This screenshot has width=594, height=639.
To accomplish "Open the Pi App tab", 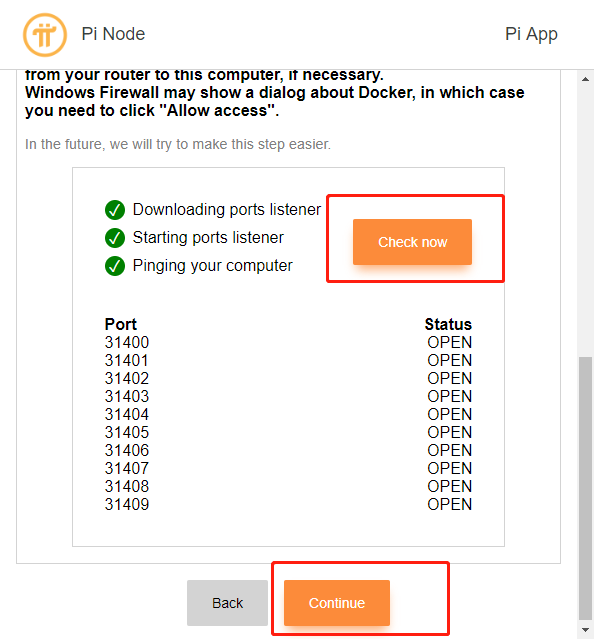I will pyautogui.click(x=531, y=34).
